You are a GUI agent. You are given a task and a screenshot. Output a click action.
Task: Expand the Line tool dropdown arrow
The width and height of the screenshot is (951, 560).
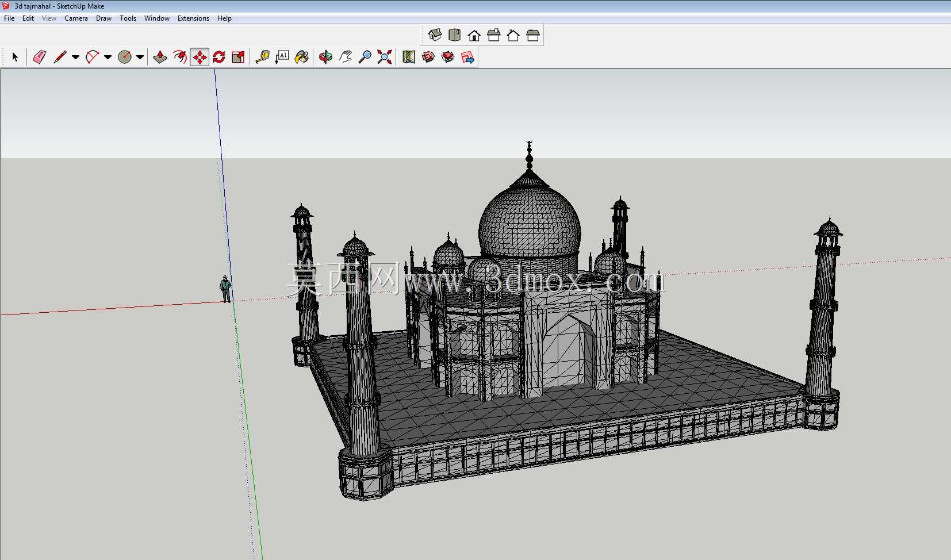click(x=75, y=57)
